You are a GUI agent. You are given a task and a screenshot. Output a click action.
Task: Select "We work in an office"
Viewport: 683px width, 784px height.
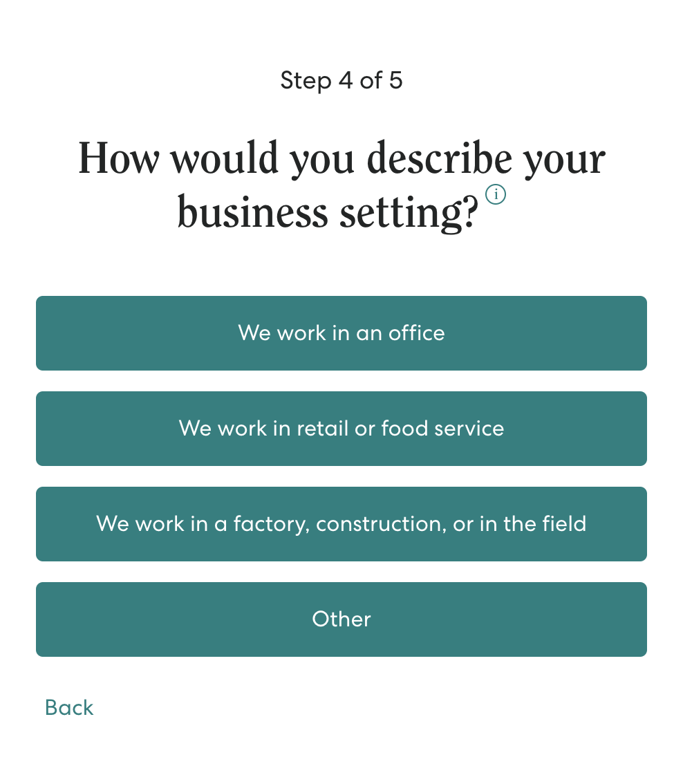pyautogui.click(x=341, y=333)
